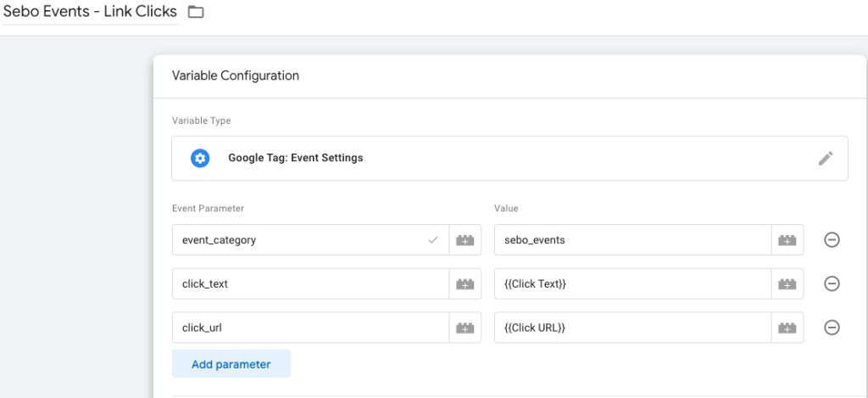Viewport: 868px width, 398px height.
Task: Focus the {{Click Text}} value field
Action: click(632, 283)
